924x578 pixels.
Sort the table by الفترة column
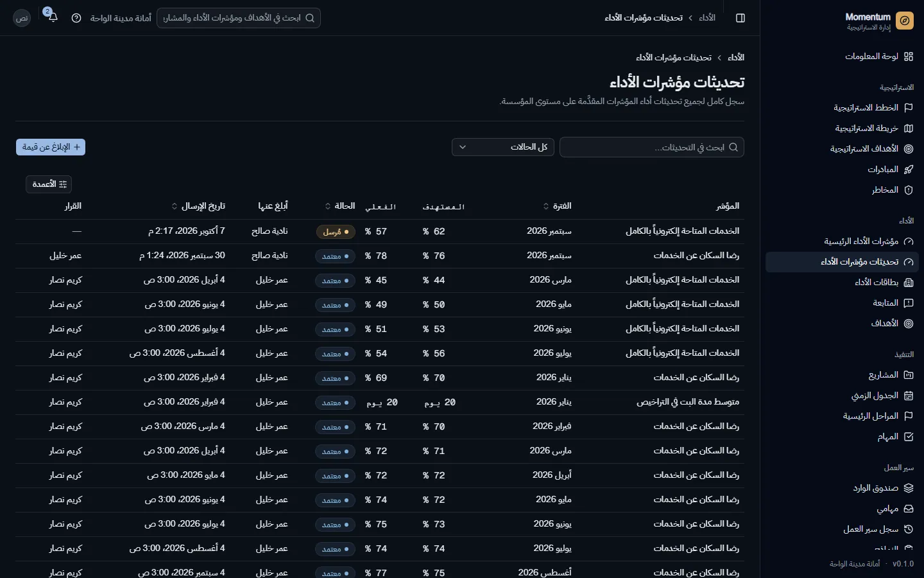point(557,206)
